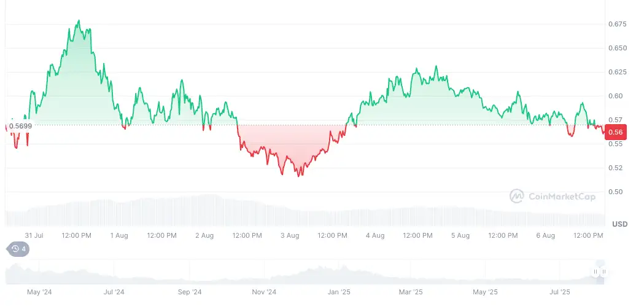Click the highest green peak on the chart

79,21
